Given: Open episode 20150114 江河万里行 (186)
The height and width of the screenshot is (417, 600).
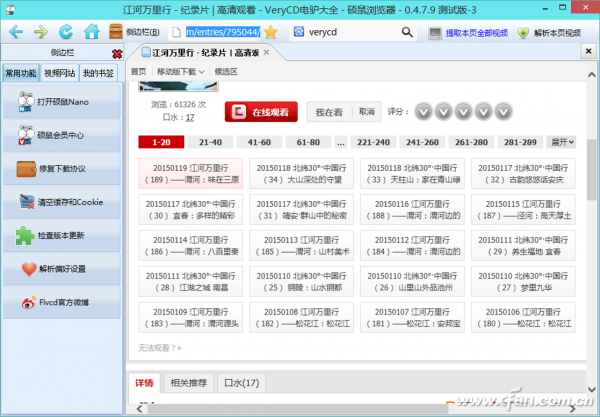Looking at the screenshot, I should (191, 246).
